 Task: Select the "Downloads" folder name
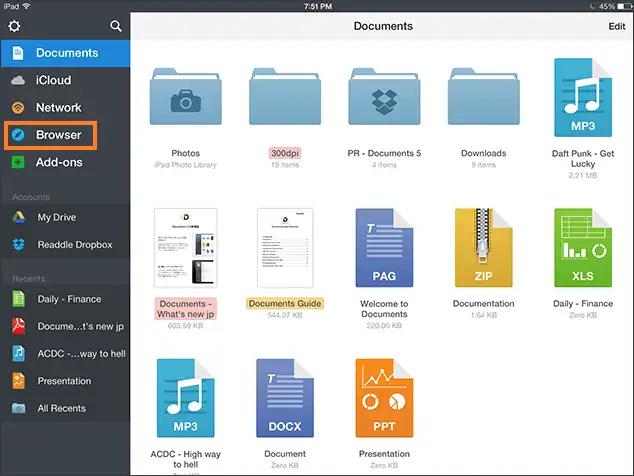[484, 153]
